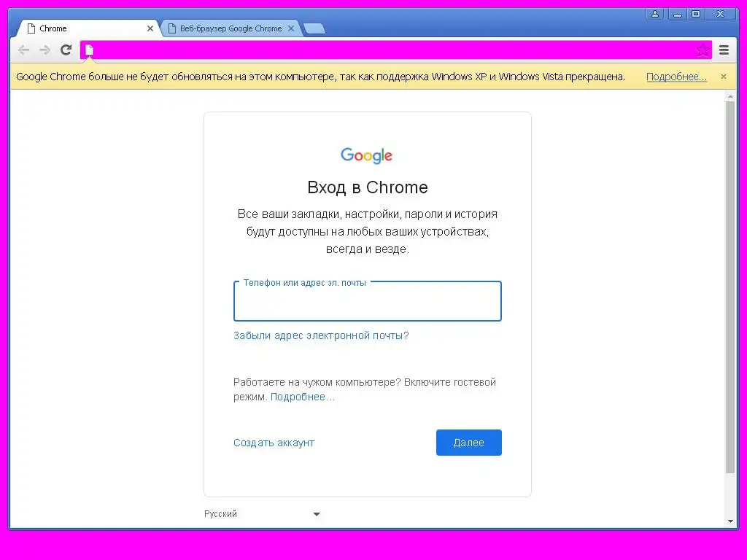Switch to Веб-браузер Google Chrome tab
Viewport: 747px width, 560px height.
tap(231, 28)
